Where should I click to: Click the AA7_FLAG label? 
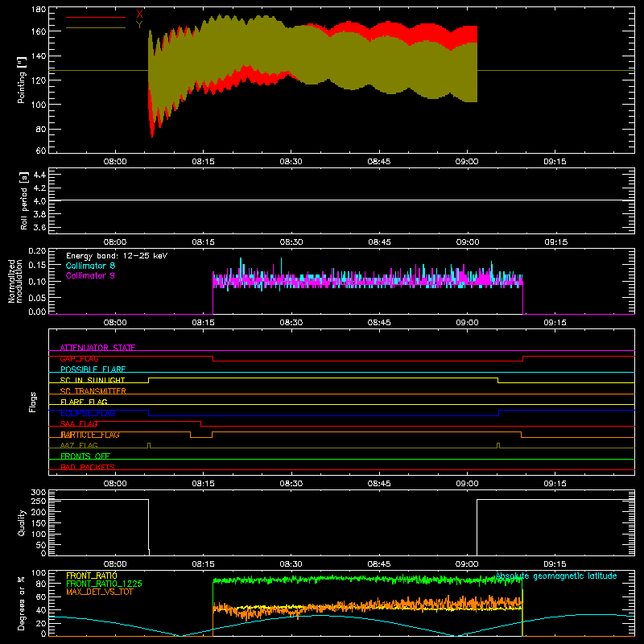pos(79,445)
